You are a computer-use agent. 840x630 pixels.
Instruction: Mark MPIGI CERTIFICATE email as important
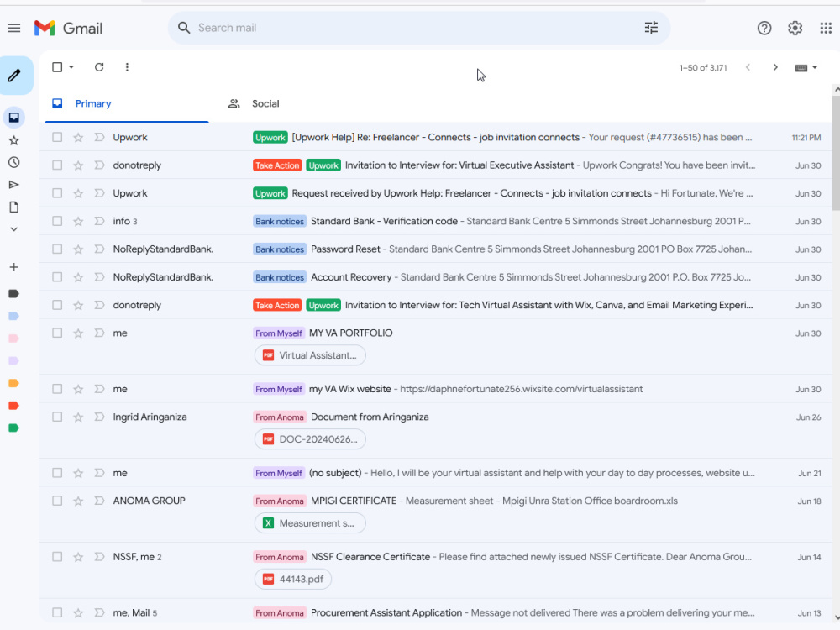(x=99, y=501)
